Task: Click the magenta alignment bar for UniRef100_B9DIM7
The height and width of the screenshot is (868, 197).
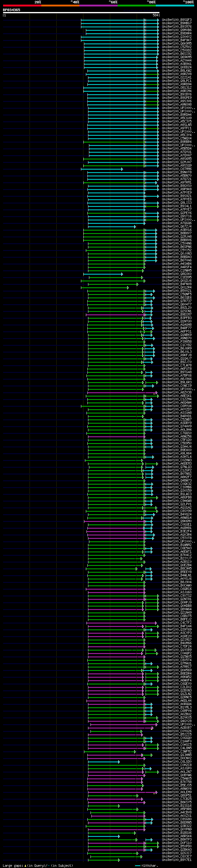Action: (115, 315)
